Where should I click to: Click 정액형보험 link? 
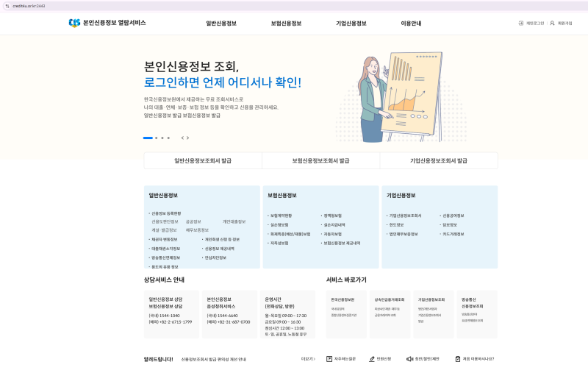coord(333,216)
